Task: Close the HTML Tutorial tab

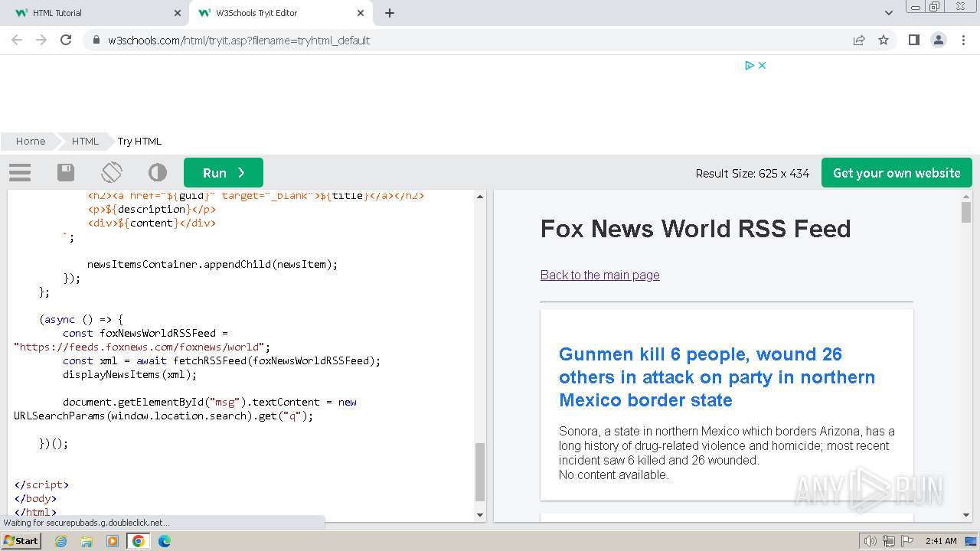Action: pyautogui.click(x=177, y=13)
